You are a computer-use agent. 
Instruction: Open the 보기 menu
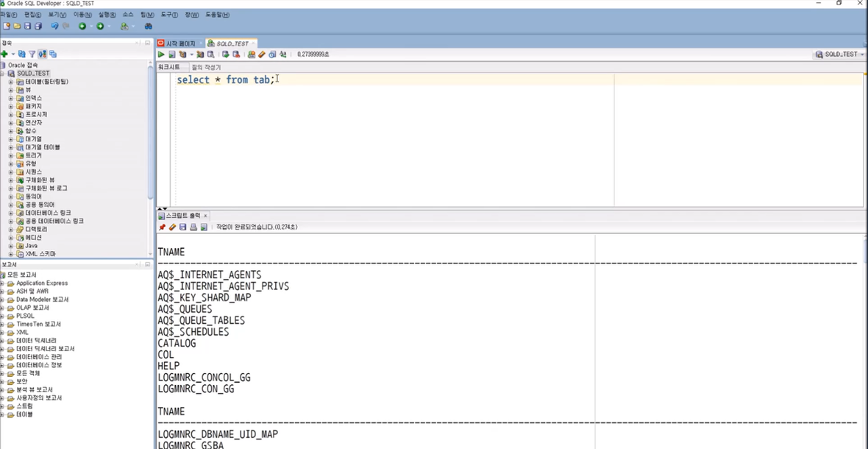coord(57,15)
